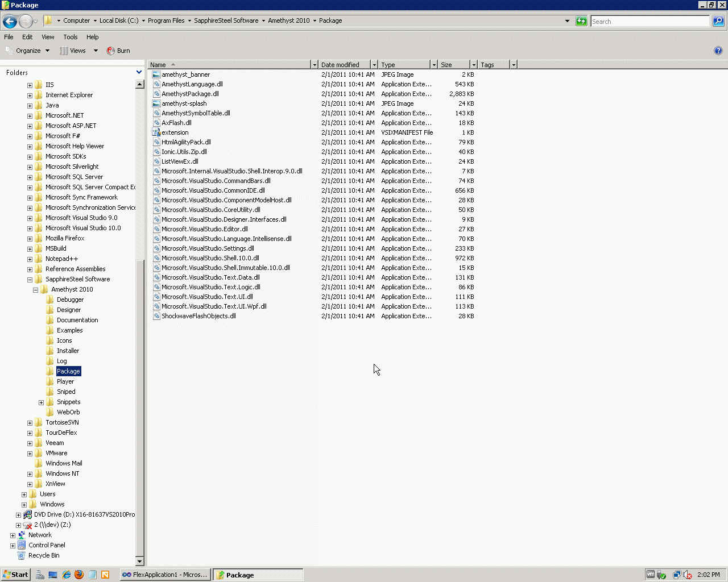Viewport: 728px width, 582px height.
Task: Collapse the SapphireSteel Software tree node
Action: coord(30,280)
